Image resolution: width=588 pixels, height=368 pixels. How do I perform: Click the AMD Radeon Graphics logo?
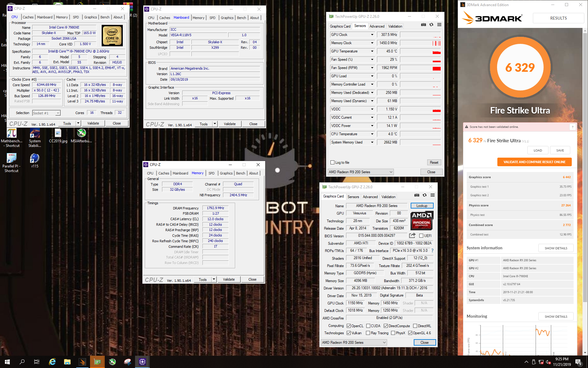click(x=421, y=220)
